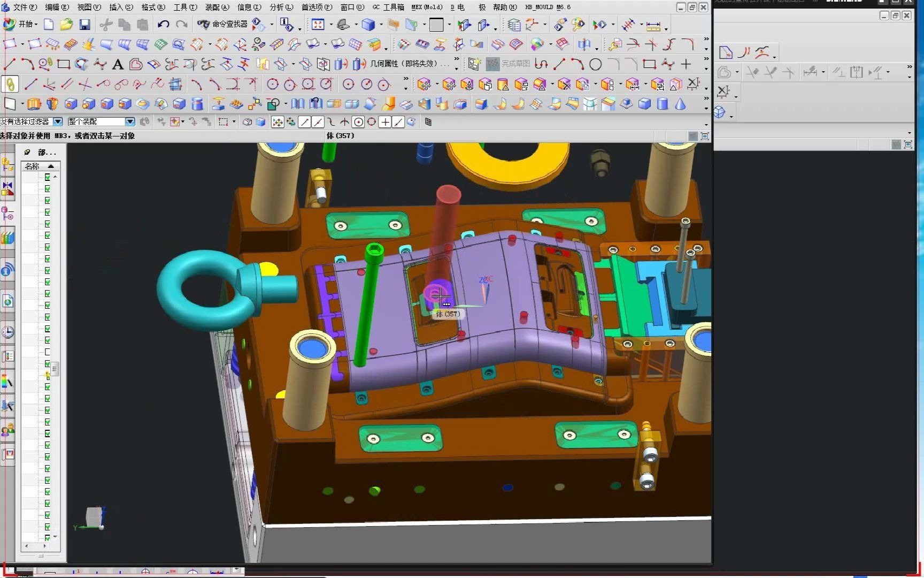Toggle Arc Center snapping

pos(358,122)
